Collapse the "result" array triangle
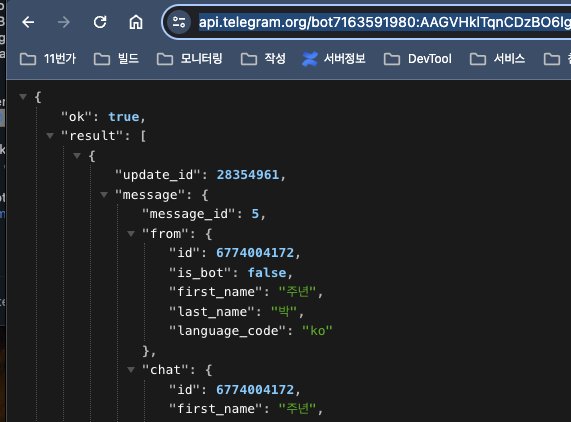The image size is (571, 422). (50, 136)
